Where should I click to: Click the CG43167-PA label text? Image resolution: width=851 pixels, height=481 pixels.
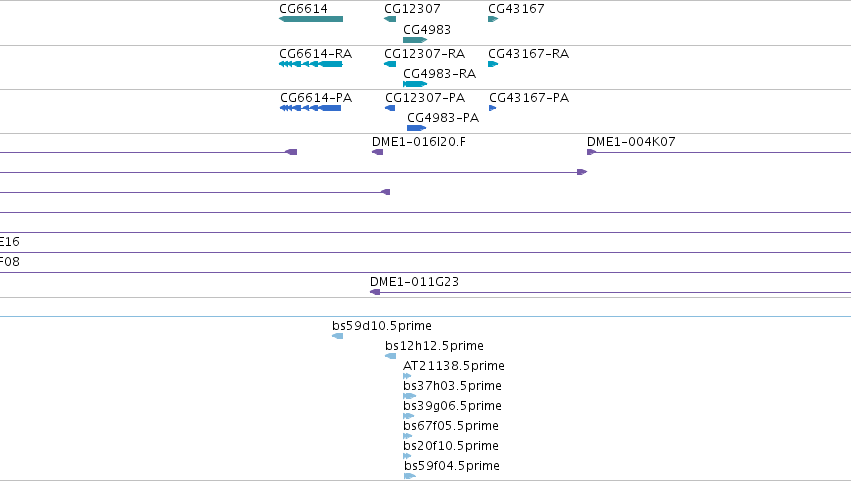(529, 98)
